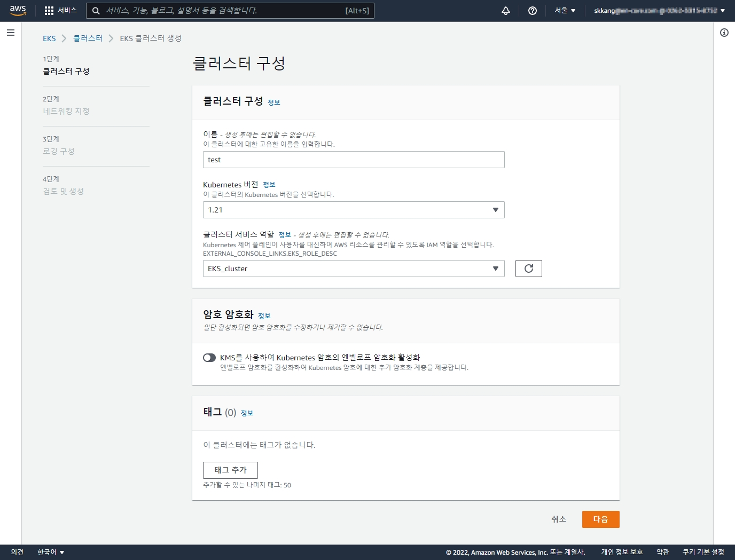
Task: Click the EKS 클러스터 생성 breadcrumb text
Action: tap(151, 38)
